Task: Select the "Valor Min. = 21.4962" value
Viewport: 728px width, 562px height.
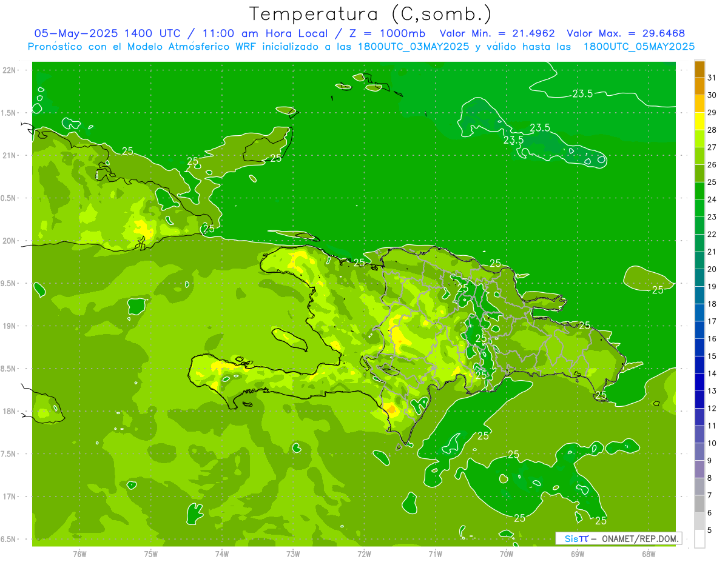Action: [x=497, y=33]
